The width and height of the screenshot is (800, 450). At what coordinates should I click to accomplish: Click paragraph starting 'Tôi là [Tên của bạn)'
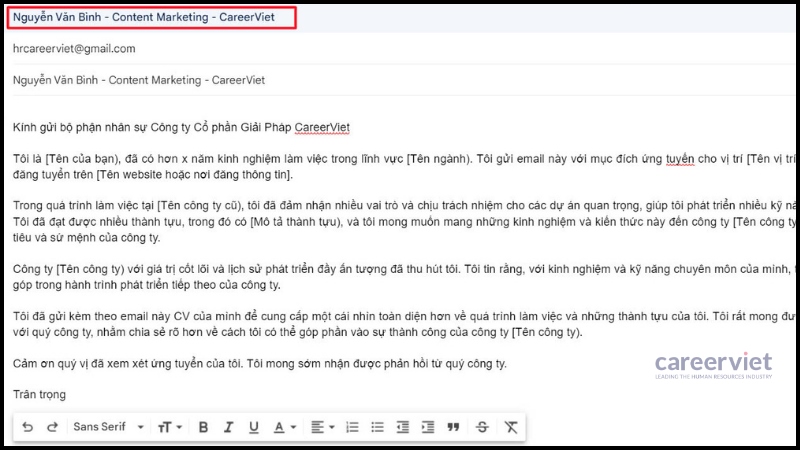click(403, 167)
